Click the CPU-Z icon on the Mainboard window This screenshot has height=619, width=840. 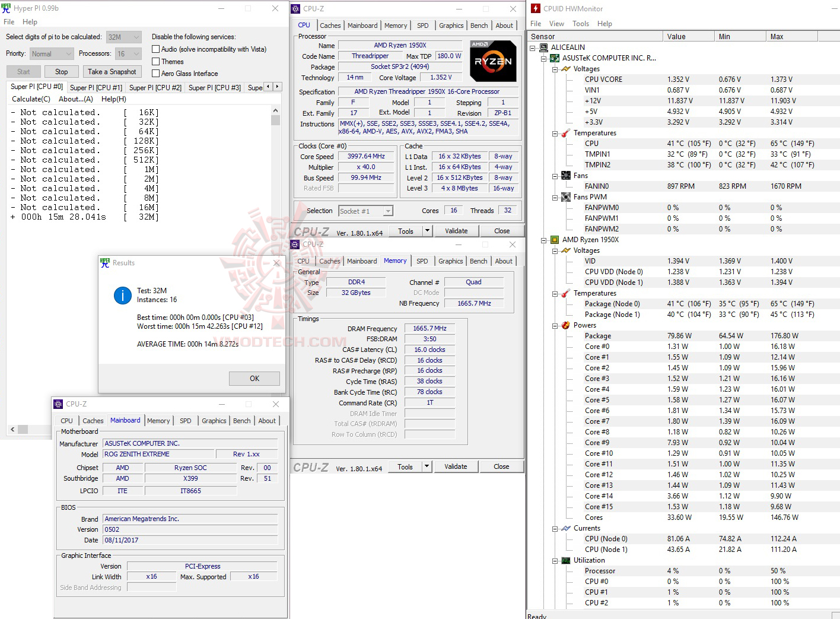(x=58, y=404)
